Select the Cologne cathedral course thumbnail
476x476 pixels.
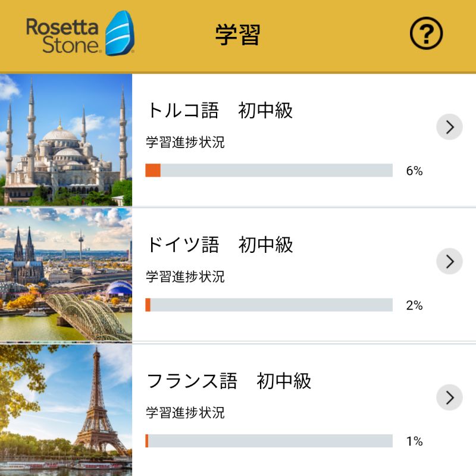[66, 275]
